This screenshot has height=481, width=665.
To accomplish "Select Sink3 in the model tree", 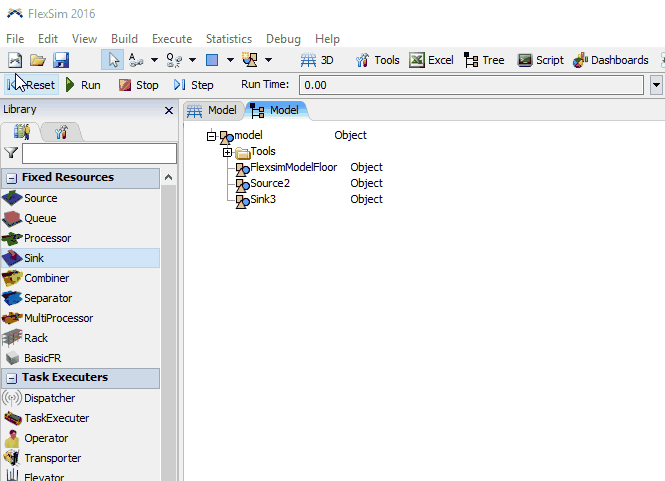I will [263, 199].
